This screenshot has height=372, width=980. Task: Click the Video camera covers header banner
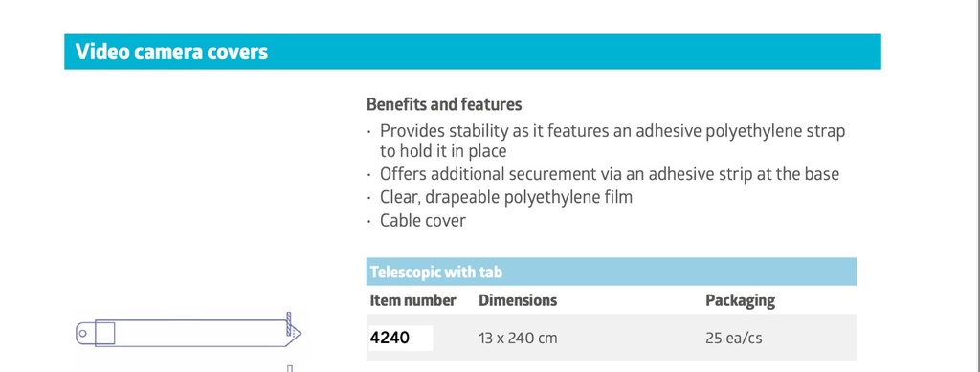point(473,52)
